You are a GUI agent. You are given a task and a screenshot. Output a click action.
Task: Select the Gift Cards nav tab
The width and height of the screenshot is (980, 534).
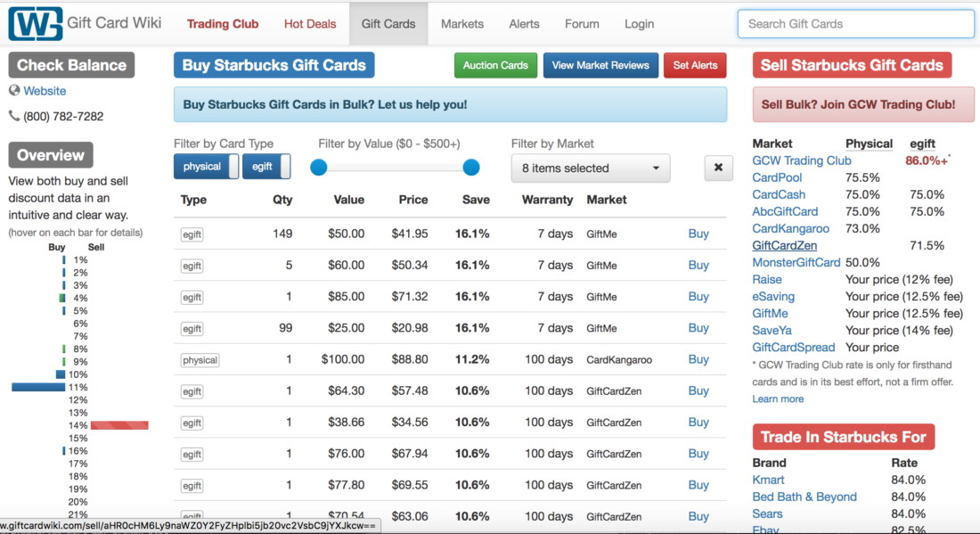click(388, 24)
